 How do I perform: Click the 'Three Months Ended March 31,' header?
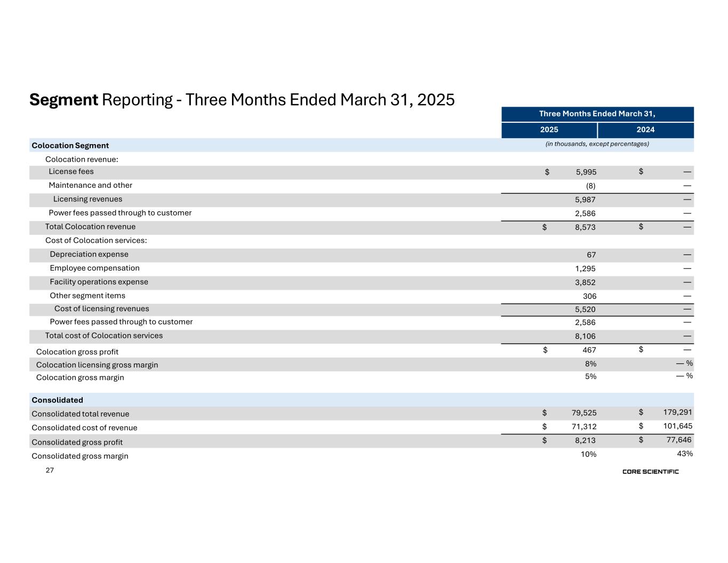(597, 114)
